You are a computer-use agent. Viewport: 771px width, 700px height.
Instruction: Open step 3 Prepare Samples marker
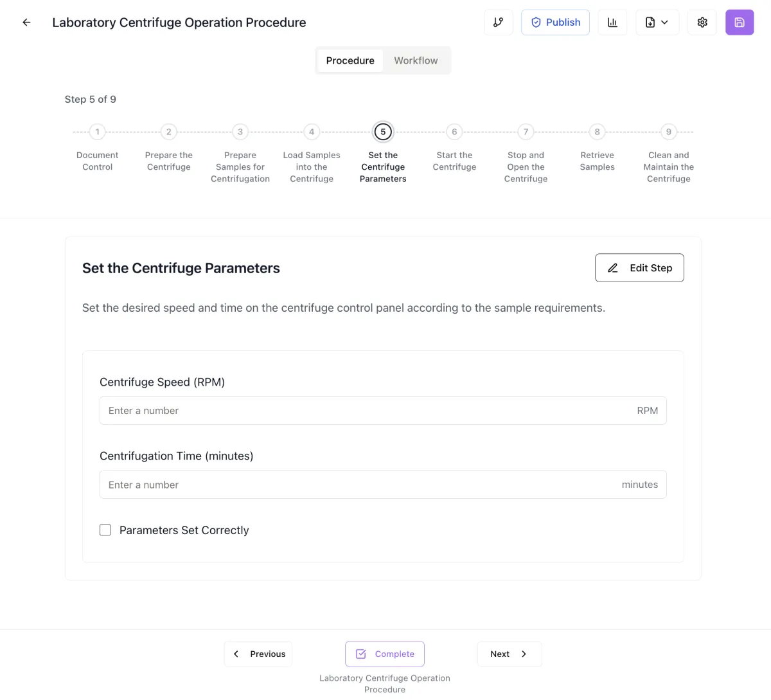240,132
